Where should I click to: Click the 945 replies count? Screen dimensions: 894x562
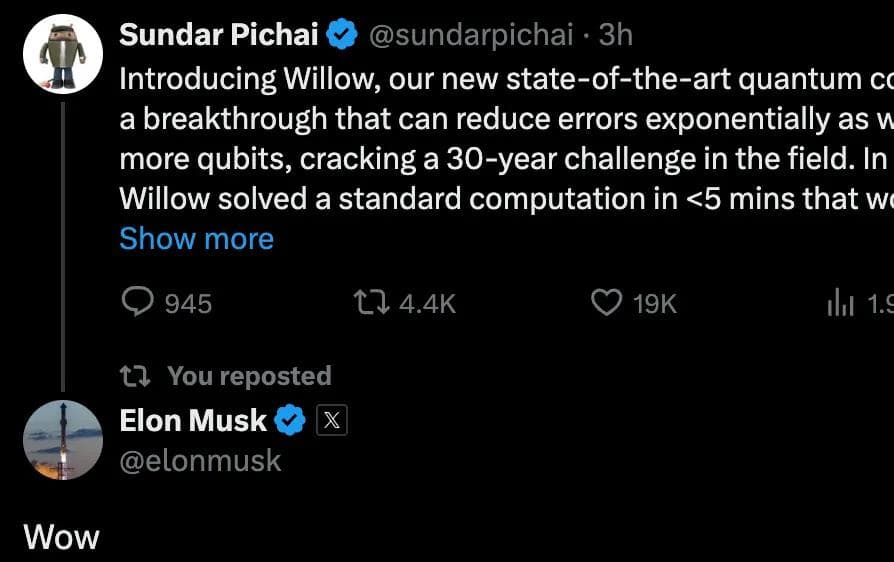pyautogui.click(x=188, y=303)
